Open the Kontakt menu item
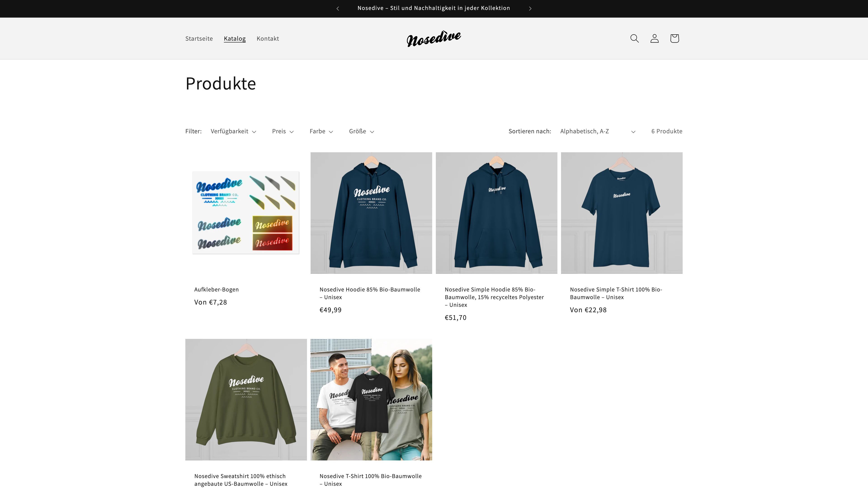The image size is (868, 488). (x=268, y=39)
